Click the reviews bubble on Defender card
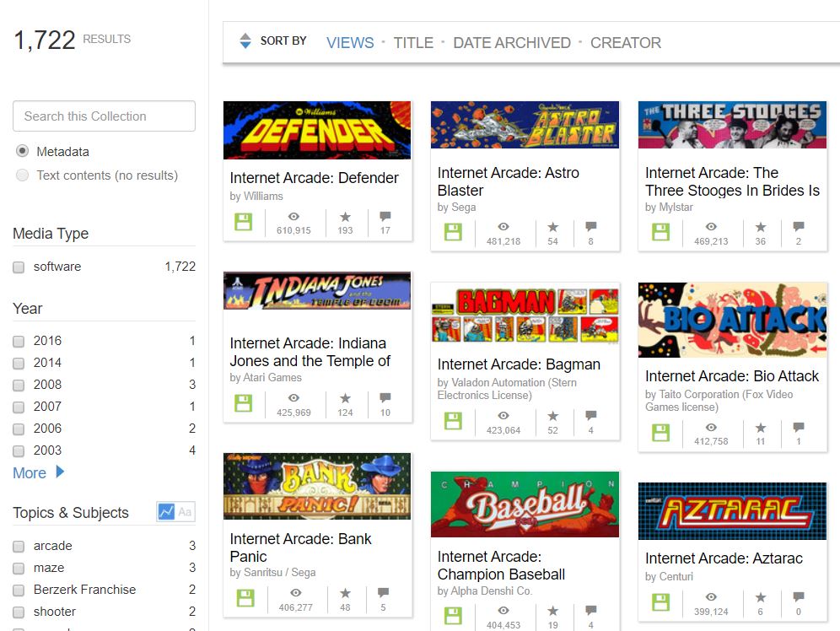840x631 pixels. 385,217
